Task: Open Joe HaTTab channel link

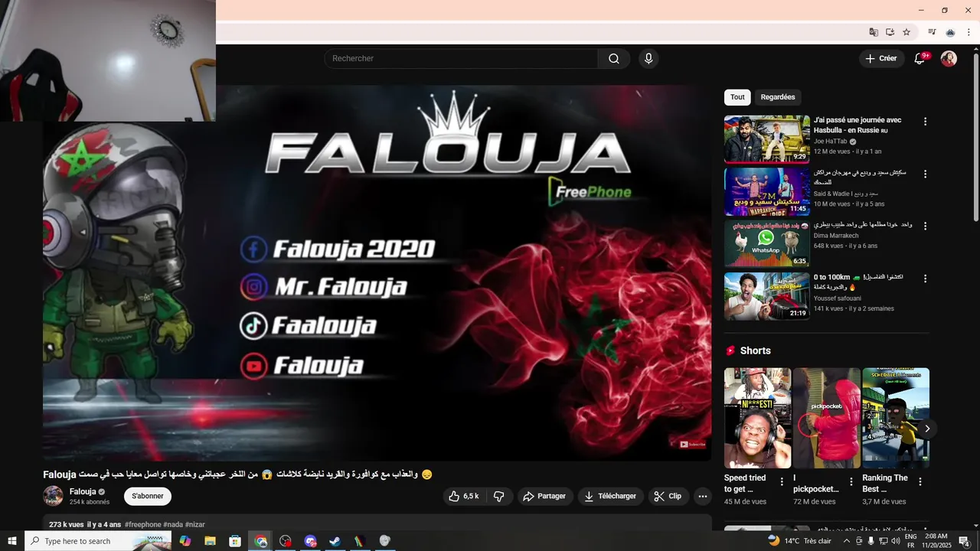Action: coord(831,142)
